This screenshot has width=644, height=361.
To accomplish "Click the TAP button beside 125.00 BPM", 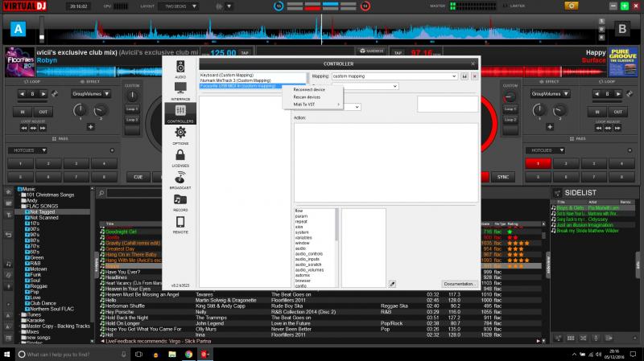I will 245,53.
